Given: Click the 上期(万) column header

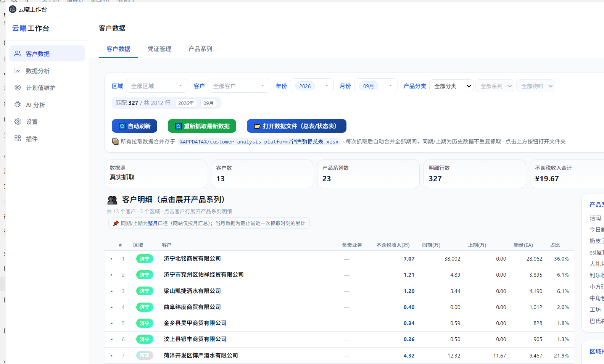Looking at the screenshot, I should tap(477, 245).
